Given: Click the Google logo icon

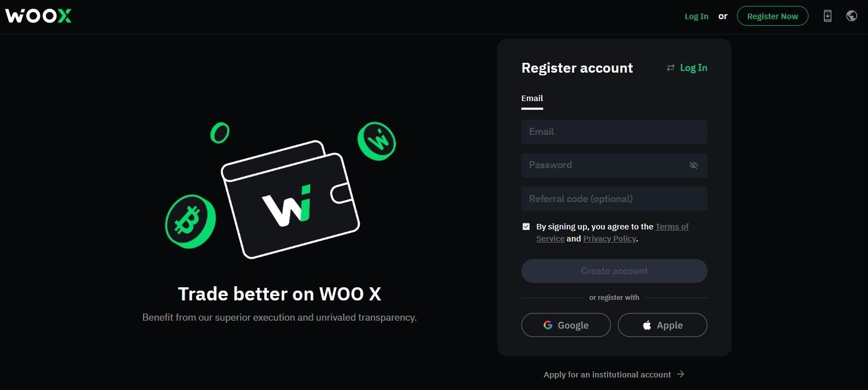Looking at the screenshot, I should [548, 325].
